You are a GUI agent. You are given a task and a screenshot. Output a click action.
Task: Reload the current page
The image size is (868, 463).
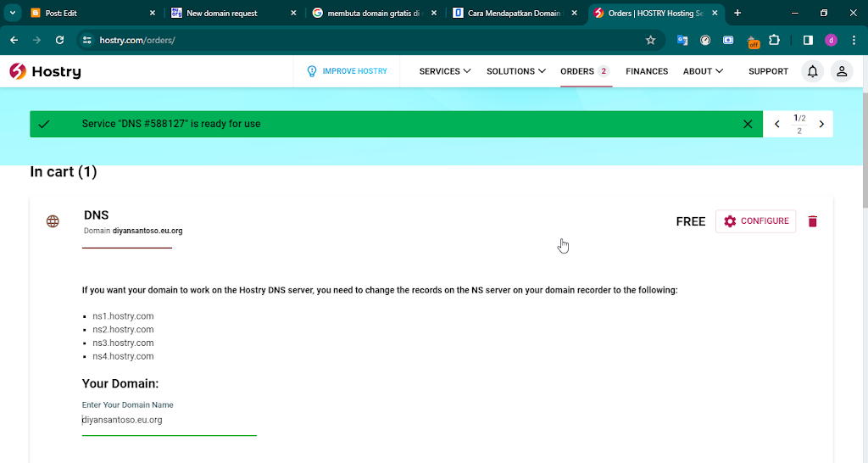click(x=60, y=40)
